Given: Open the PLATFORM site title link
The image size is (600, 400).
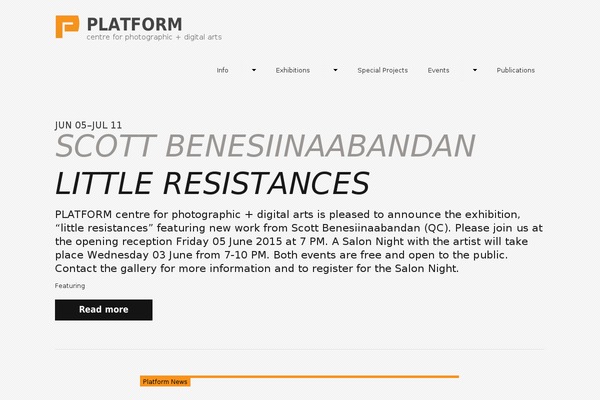Looking at the screenshot, I should pos(134,24).
